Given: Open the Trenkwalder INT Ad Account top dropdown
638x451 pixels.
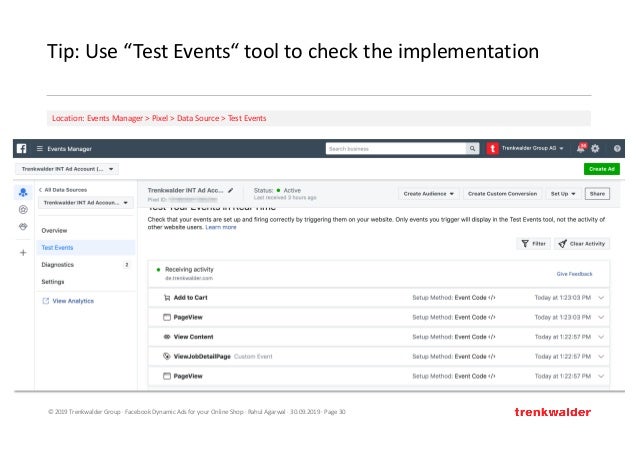Looking at the screenshot, I should [67, 169].
